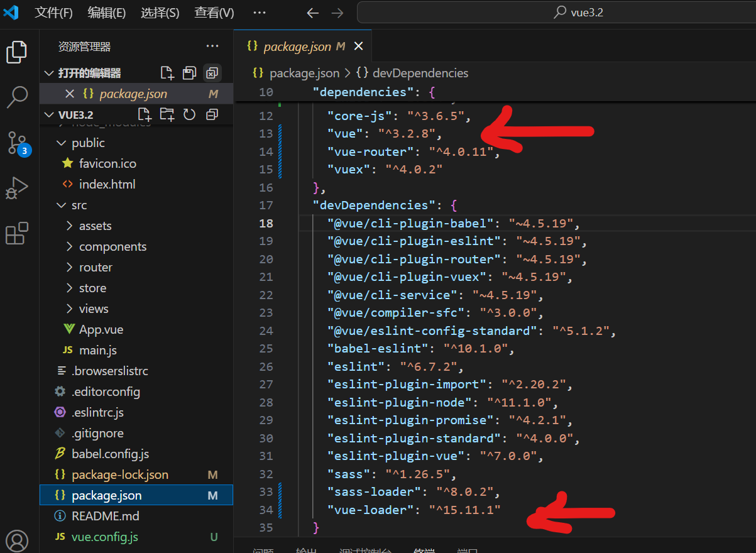Screen dimensions: 756x553
Task: Collapse the src folder
Action: click(x=61, y=205)
